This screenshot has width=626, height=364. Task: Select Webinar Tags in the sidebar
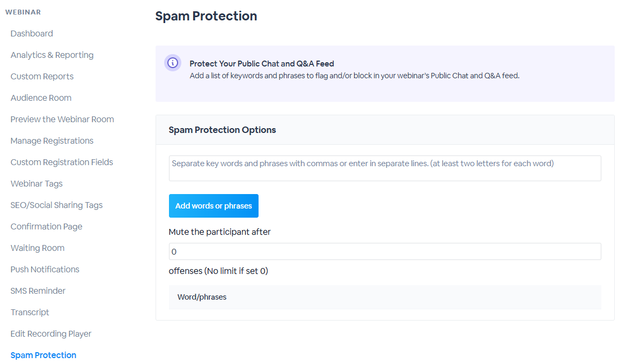36,183
